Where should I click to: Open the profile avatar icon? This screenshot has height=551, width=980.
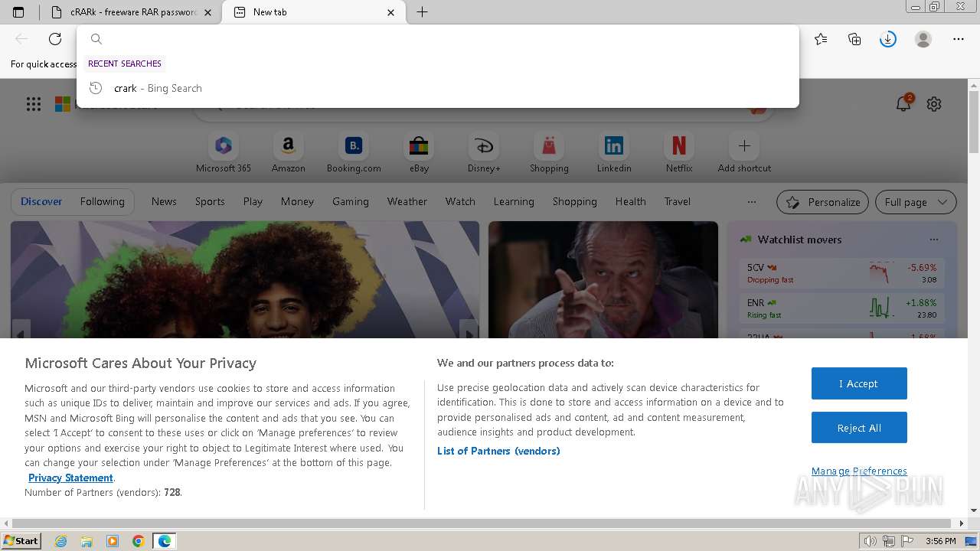(923, 39)
